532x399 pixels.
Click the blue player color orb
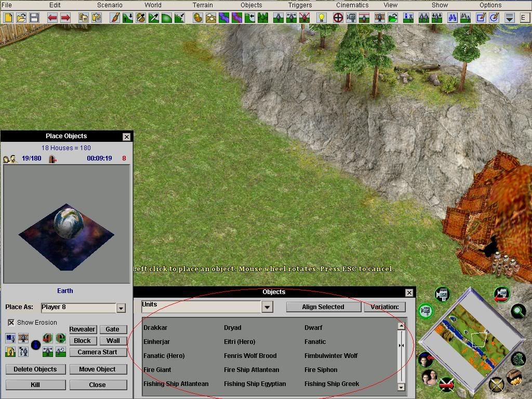(35, 344)
